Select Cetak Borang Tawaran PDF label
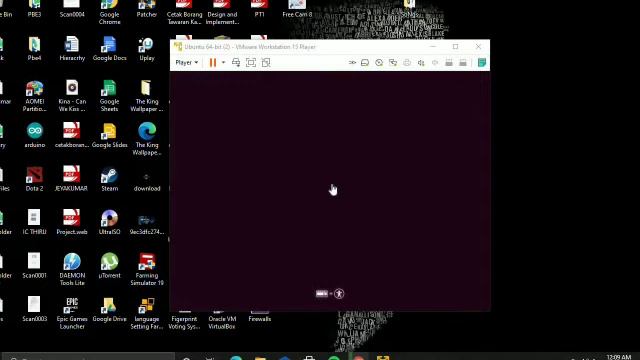This screenshot has height=360, width=640. pos(184,18)
